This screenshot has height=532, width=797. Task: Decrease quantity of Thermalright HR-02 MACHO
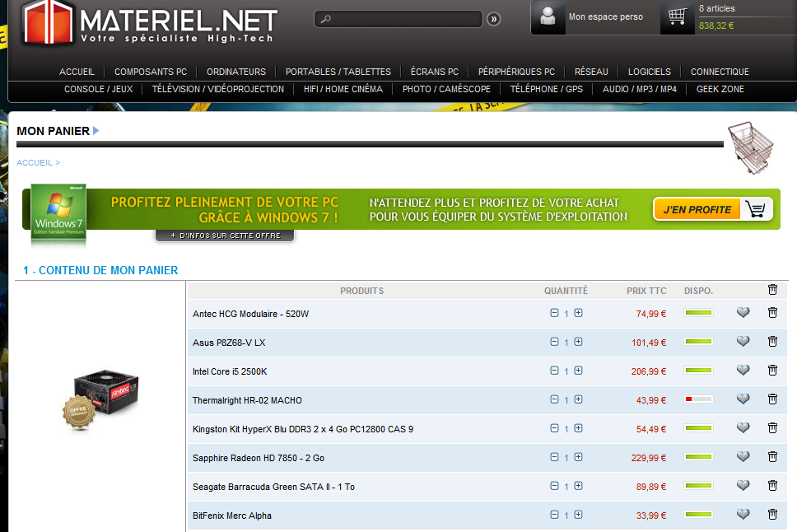pos(554,399)
